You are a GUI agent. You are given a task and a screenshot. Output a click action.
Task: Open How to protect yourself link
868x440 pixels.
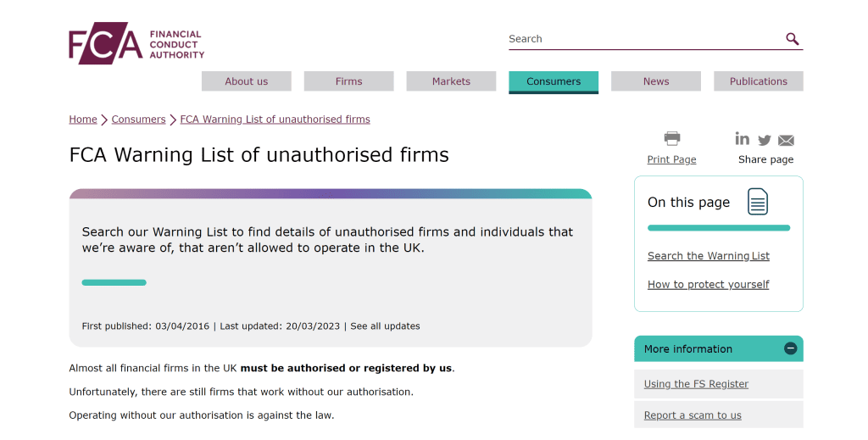click(708, 285)
